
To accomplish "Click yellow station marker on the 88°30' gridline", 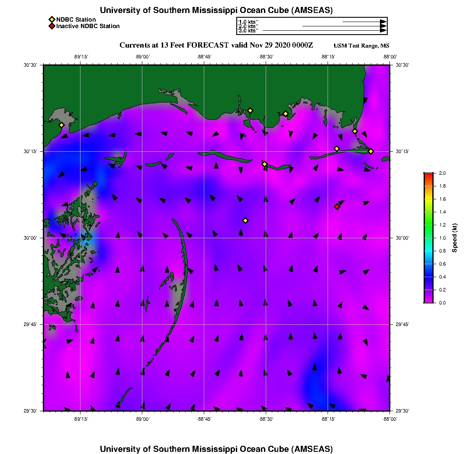I will pos(265,164).
